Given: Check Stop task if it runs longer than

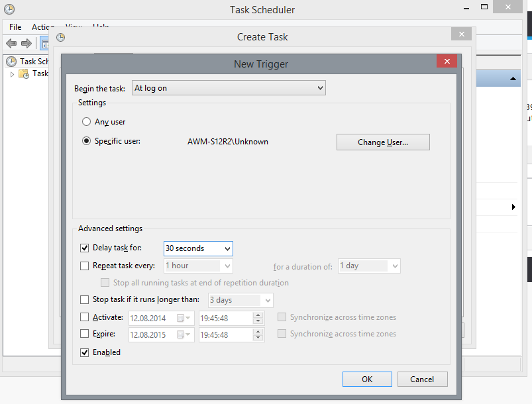Looking at the screenshot, I should pyautogui.click(x=84, y=300).
